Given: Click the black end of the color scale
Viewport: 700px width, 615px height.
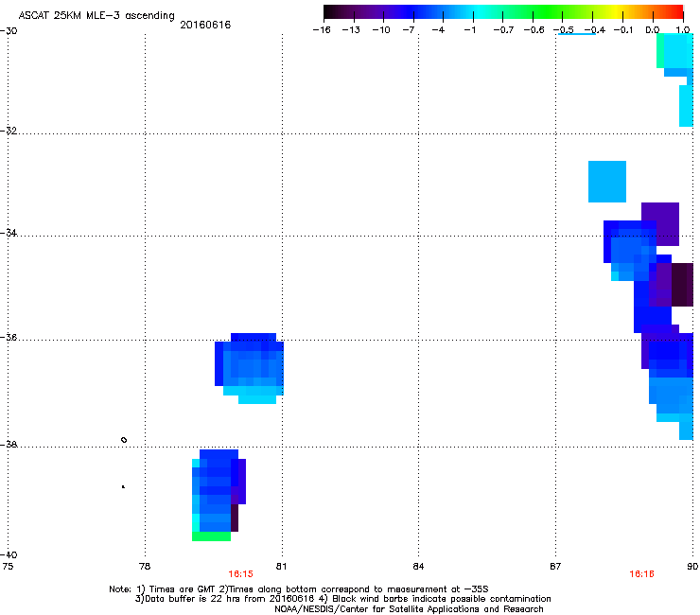Looking at the screenshot, I should click(x=330, y=12).
